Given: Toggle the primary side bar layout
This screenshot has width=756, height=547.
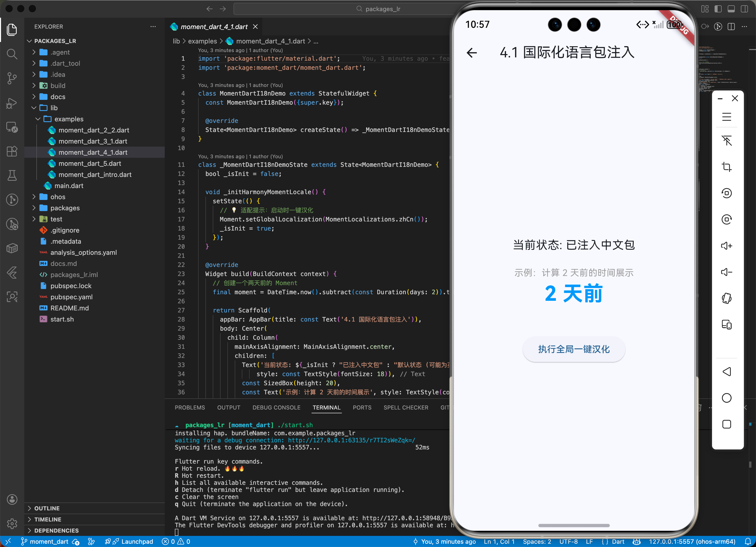Looking at the screenshot, I should pyautogui.click(x=718, y=9).
